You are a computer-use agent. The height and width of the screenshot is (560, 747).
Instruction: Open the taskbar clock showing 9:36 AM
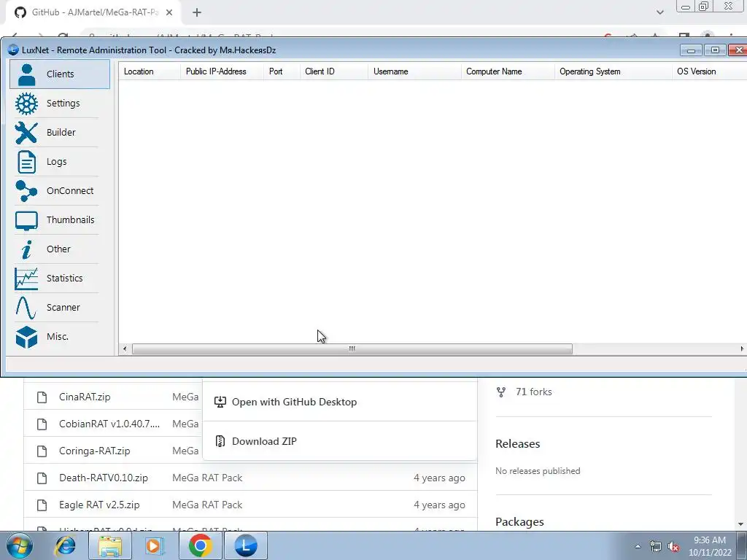710,546
